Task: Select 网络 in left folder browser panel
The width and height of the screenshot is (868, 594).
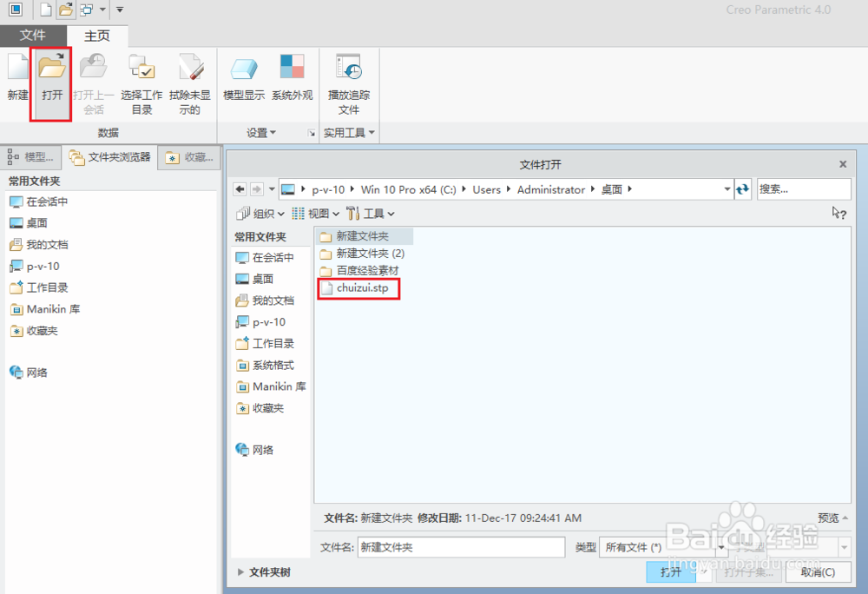Action: 29,373
